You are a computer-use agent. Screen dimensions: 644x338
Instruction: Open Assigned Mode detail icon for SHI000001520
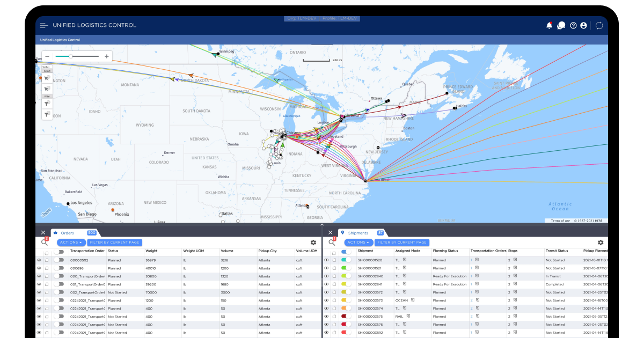[x=405, y=260]
